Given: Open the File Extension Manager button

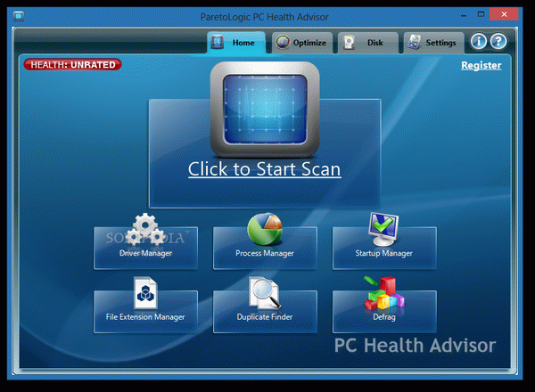Looking at the screenshot, I should pos(145,312).
